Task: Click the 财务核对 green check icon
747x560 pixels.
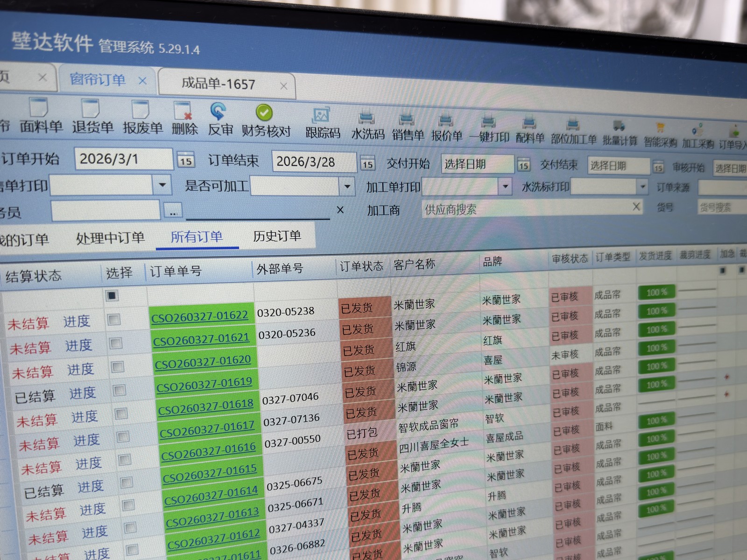Action: click(x=264, y=112)
